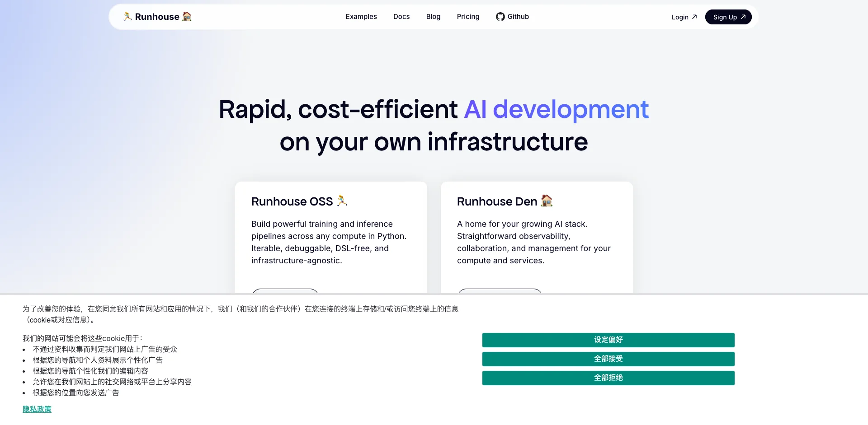Click the runner emoji beside Runhouse OSS
868x425 pixels.
click(342, 201)
